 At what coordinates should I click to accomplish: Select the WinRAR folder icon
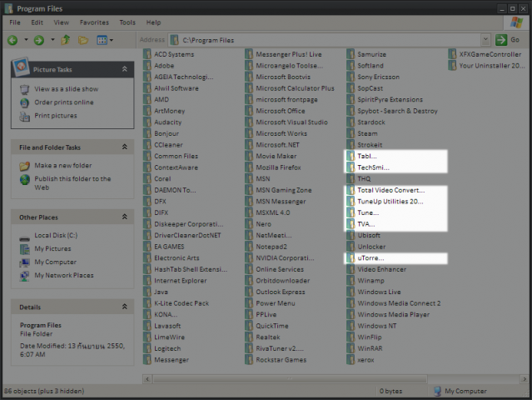click(x=351, y=348)
